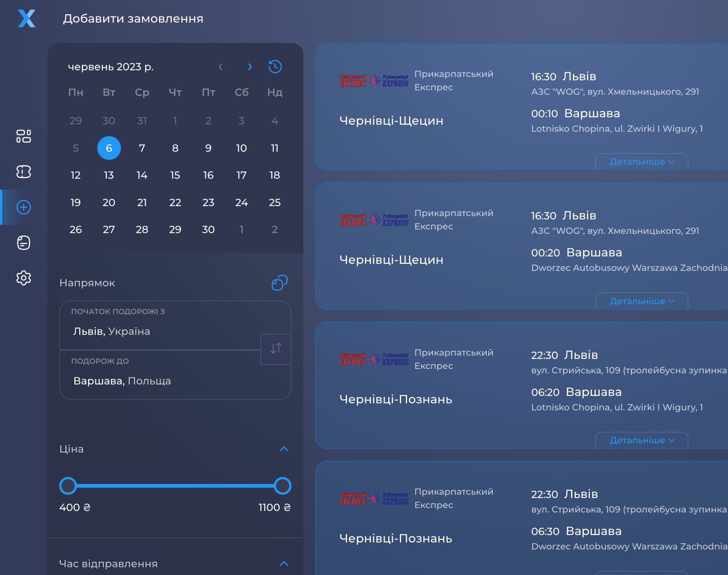Reset calendar with the history clock icon
Image resolution: width=728 pixels, height=575 pixels.
click(275, 67)
